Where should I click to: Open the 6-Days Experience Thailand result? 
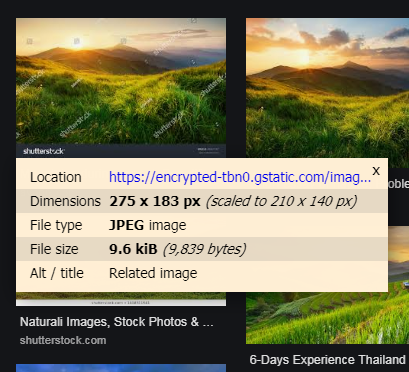pyautogui.click(x=329, y=360)
